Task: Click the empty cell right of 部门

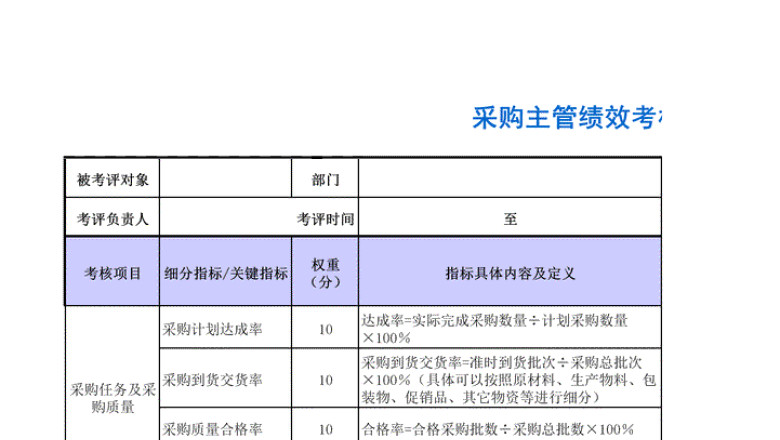Action: 510,178
